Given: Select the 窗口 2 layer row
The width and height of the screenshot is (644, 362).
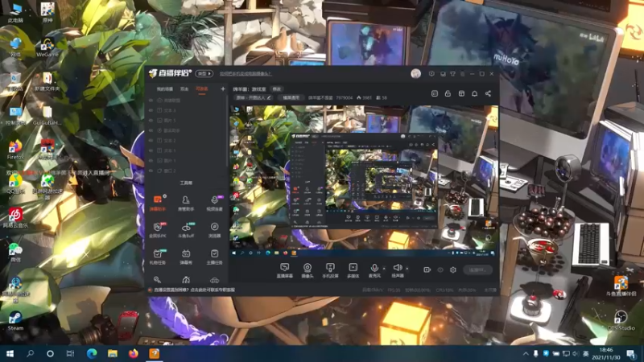Looking at the screenshot, I should [x=187, y=171].
